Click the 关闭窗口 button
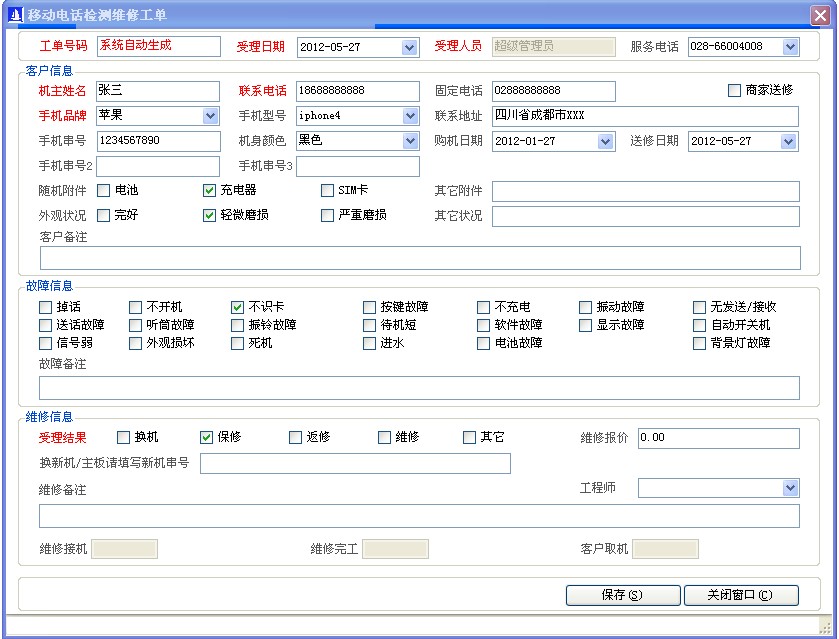The height and width of the screenshot is (639, 839). (x=740, y=594)
